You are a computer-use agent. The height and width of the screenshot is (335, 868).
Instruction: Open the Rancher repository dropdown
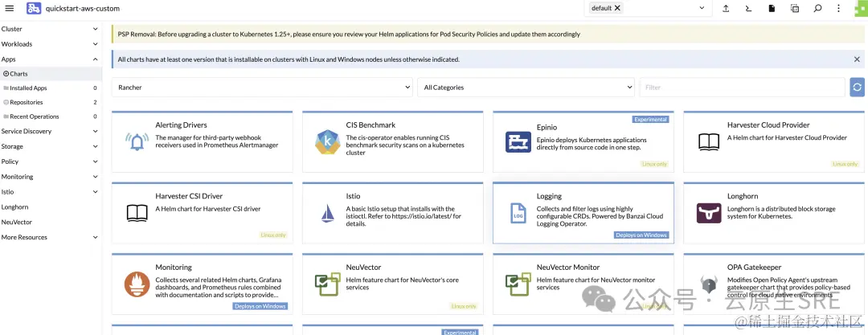[x=262, y=88]
